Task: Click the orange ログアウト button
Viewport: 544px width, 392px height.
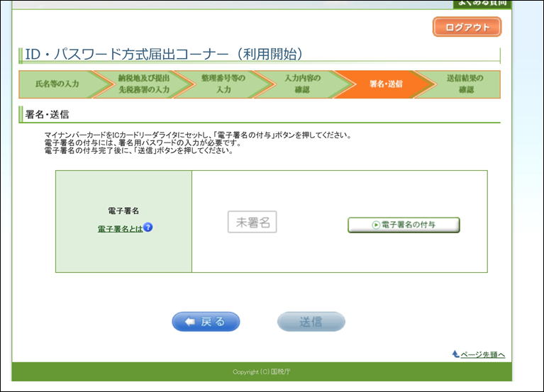Action: pyautogui.click(x=467, y=27)
